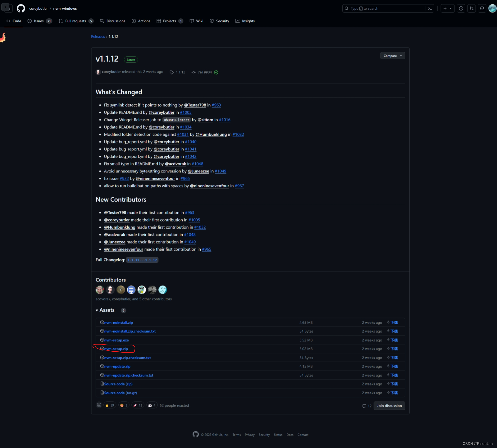Download nvm-setup.zip asset
497x448 pixels.
point(116,349)
